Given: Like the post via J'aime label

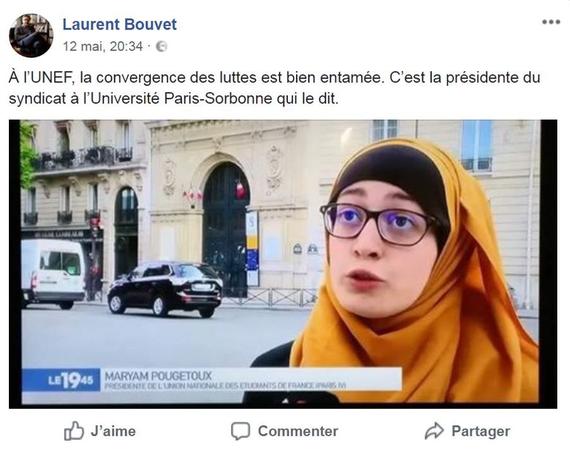Looking at the screenshot, I should [113, 431].
